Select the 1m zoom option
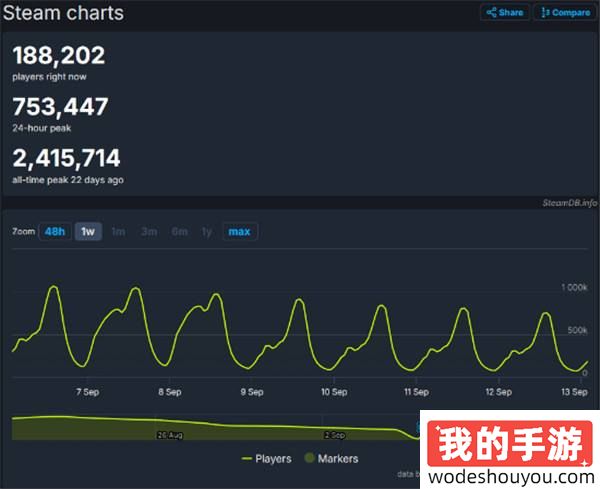600x489 pixels. [x=118, y=232]
